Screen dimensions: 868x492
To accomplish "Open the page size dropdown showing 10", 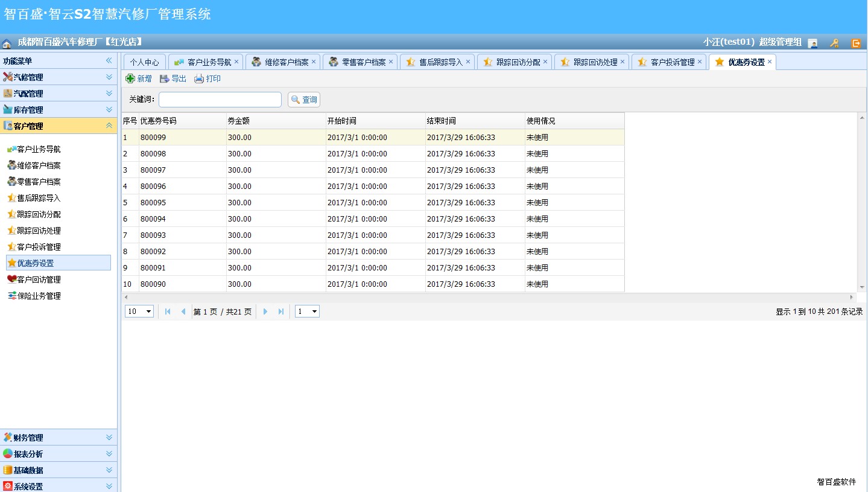I will pos(139,311).
